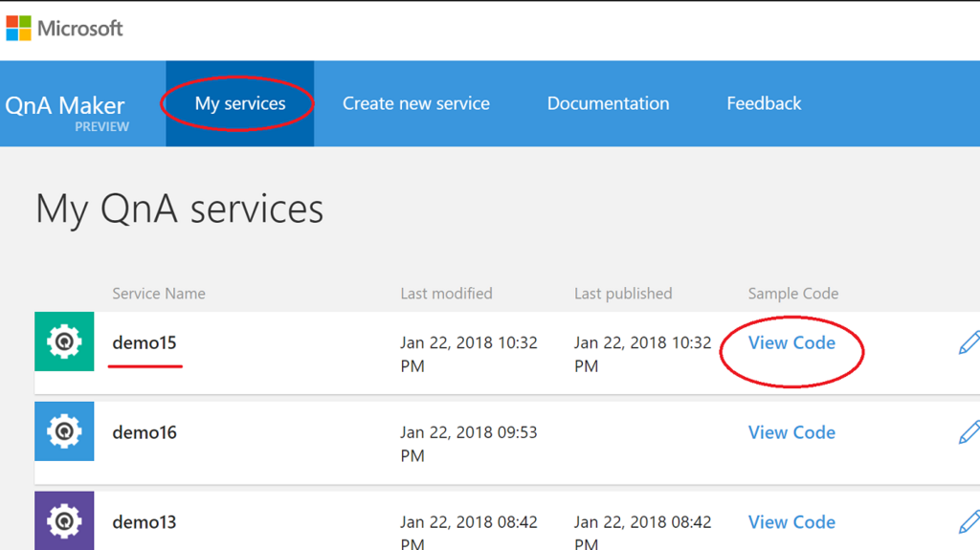Open the demo13 purple gear icon
The height and width of the screenshot is (550, 980).
[64, 520]
